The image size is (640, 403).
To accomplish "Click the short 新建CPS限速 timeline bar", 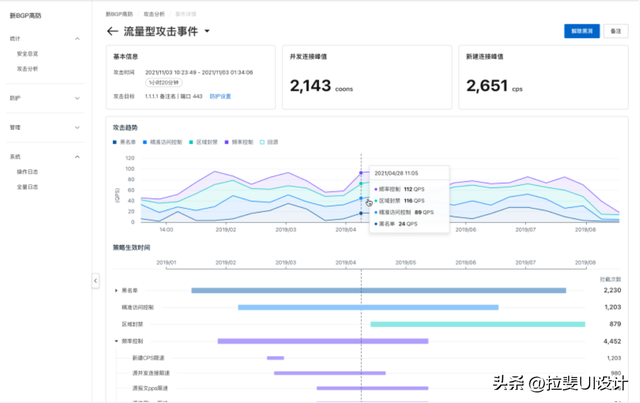I will pos(276,358).
